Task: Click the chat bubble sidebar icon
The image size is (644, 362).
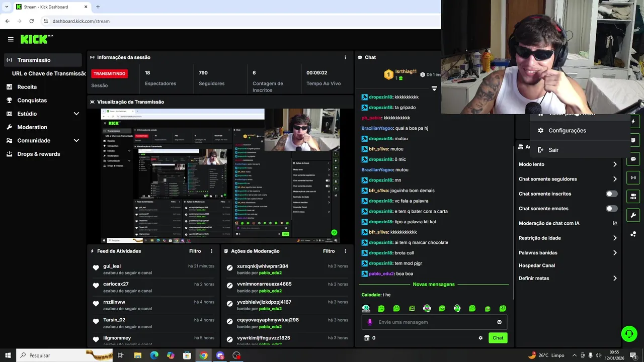Action: (x=633, y=159)
